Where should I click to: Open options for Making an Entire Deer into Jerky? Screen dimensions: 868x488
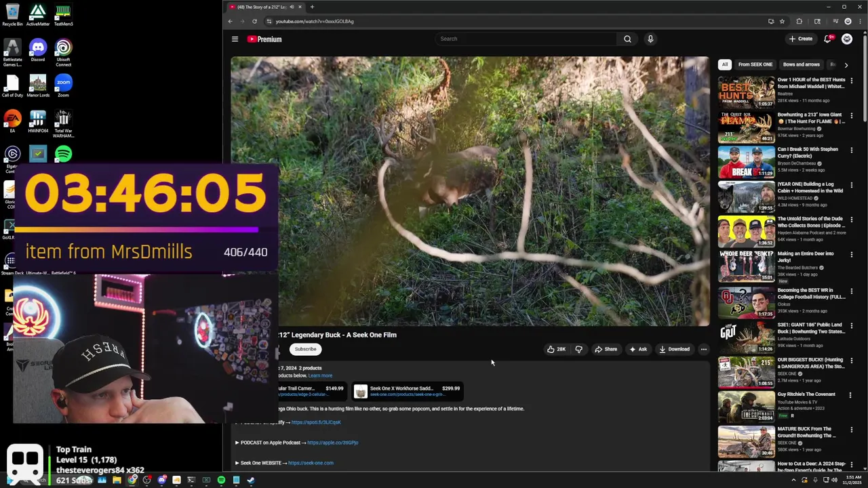pyautogui.click(x=851, y=254)
